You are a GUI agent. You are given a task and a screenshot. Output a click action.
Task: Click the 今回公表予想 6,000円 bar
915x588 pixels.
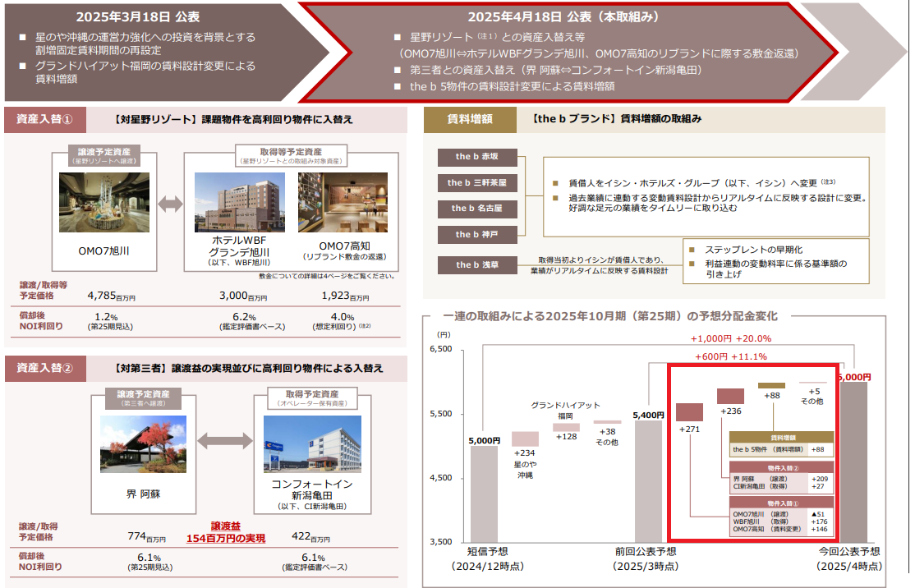[853, 462]
